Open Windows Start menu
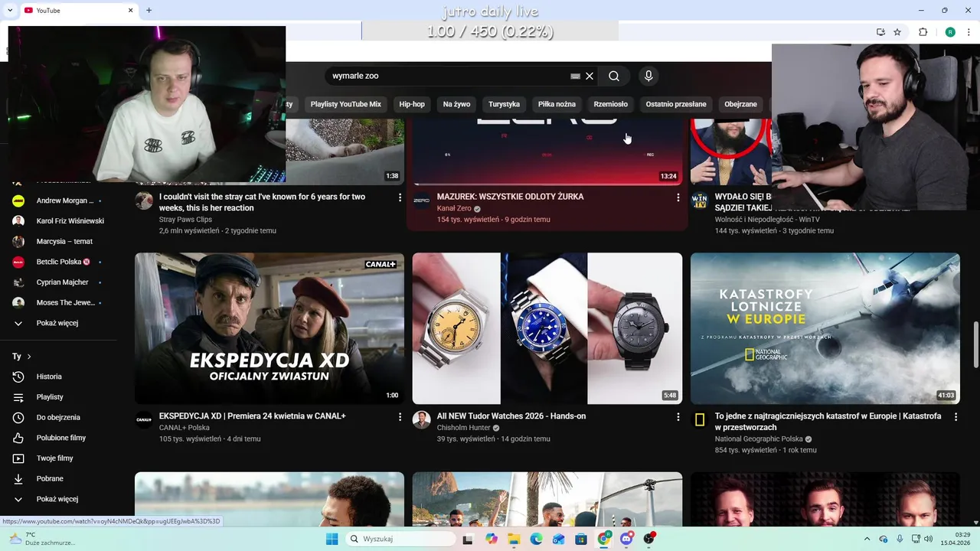 click(x=332, y=539)
